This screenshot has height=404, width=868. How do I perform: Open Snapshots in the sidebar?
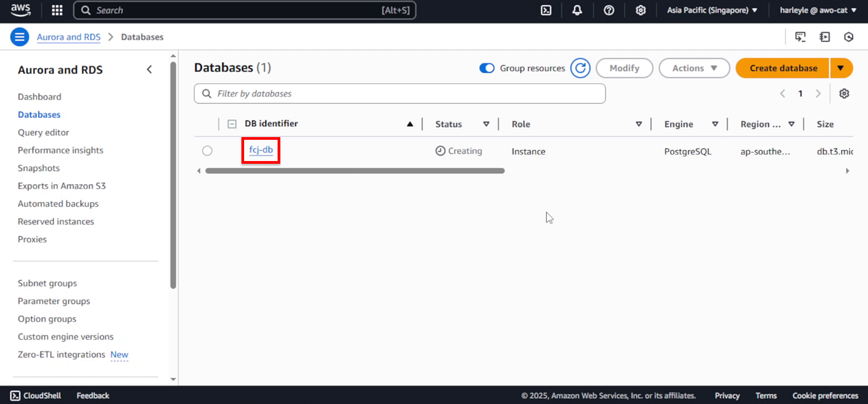pos(38,168)
